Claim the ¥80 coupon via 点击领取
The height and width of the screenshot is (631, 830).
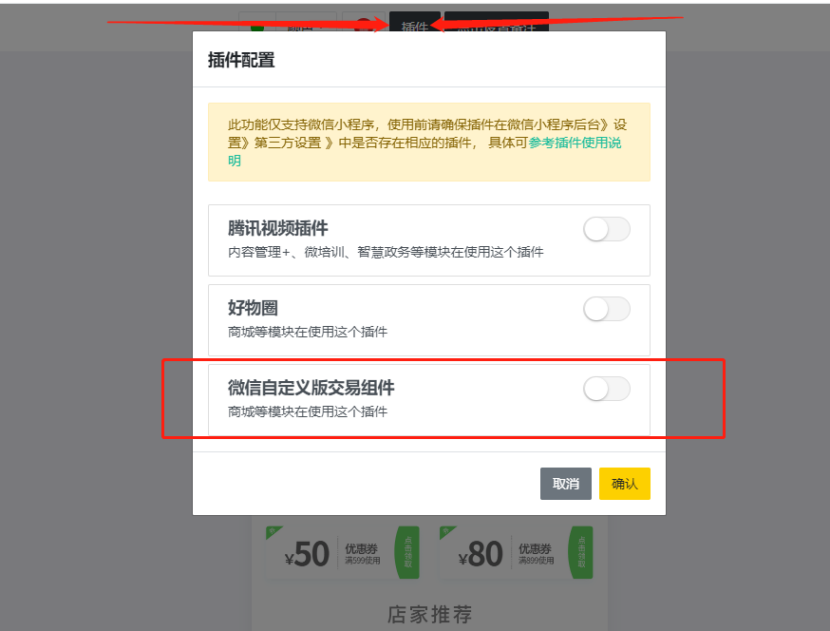click(x=581, y=552)
